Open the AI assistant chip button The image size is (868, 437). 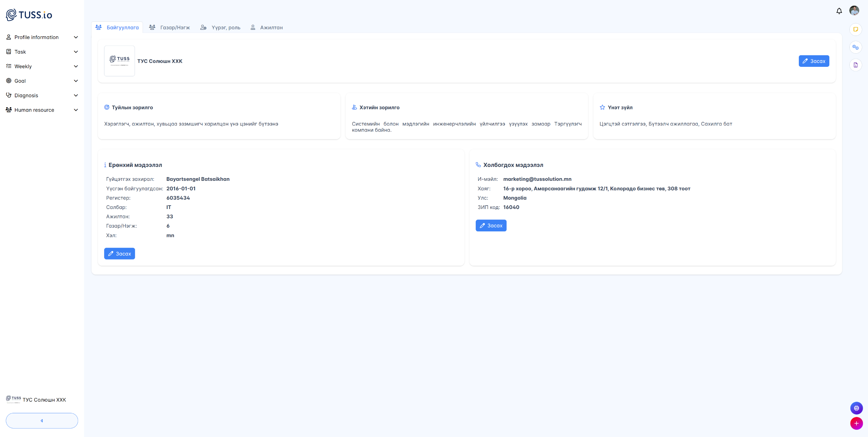point(856,408)
